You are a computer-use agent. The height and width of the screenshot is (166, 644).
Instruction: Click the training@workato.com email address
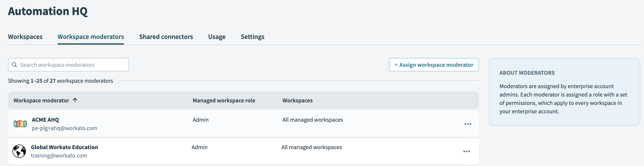tap(59, 155)
